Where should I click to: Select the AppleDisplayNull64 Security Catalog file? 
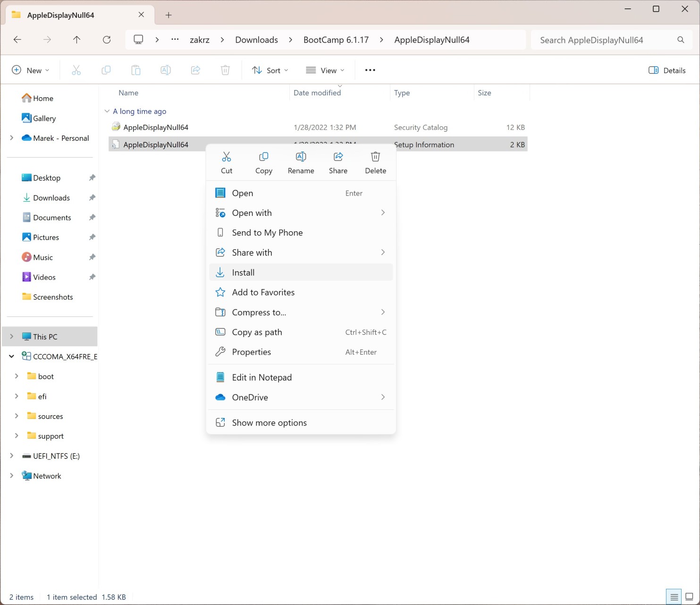coord(318,128)
